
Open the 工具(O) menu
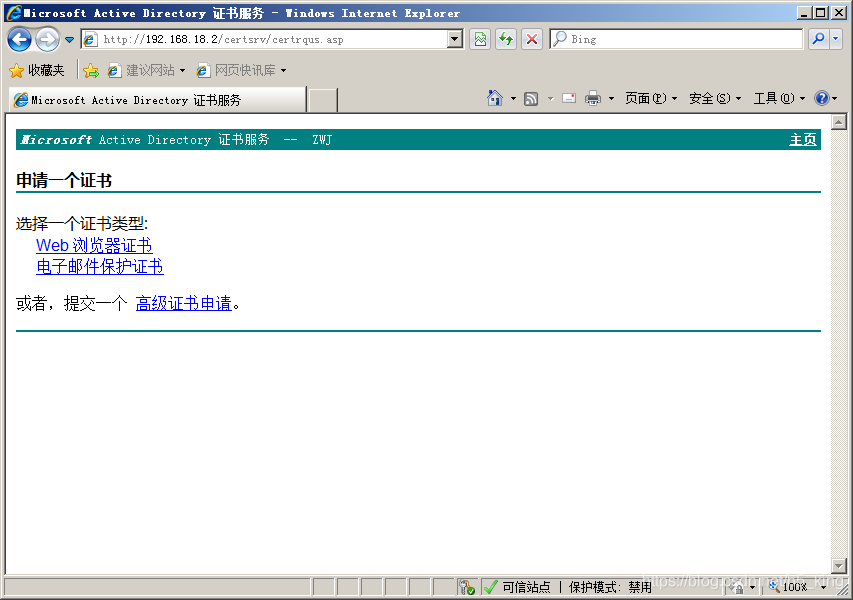click(x=779, y=98)
